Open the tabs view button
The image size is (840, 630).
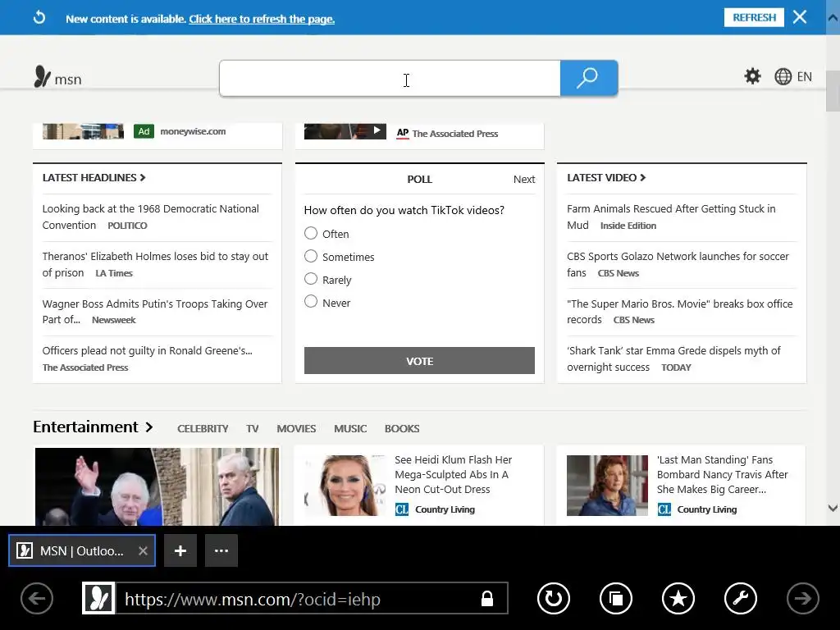[616, 598]
